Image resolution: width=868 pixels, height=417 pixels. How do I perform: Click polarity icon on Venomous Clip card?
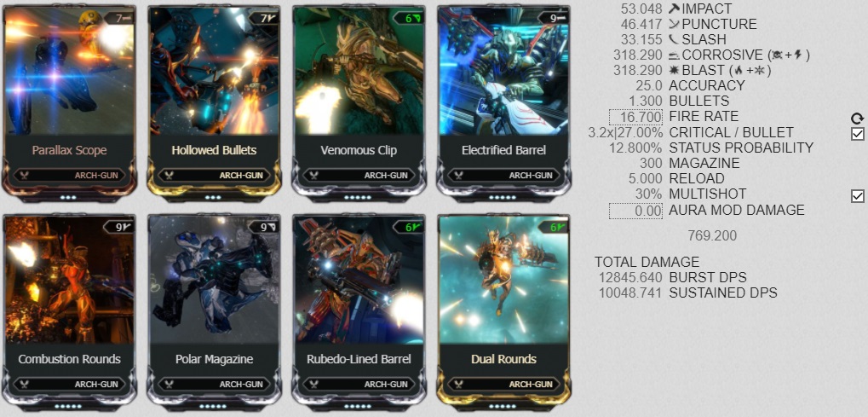click(x=416, y=18)
